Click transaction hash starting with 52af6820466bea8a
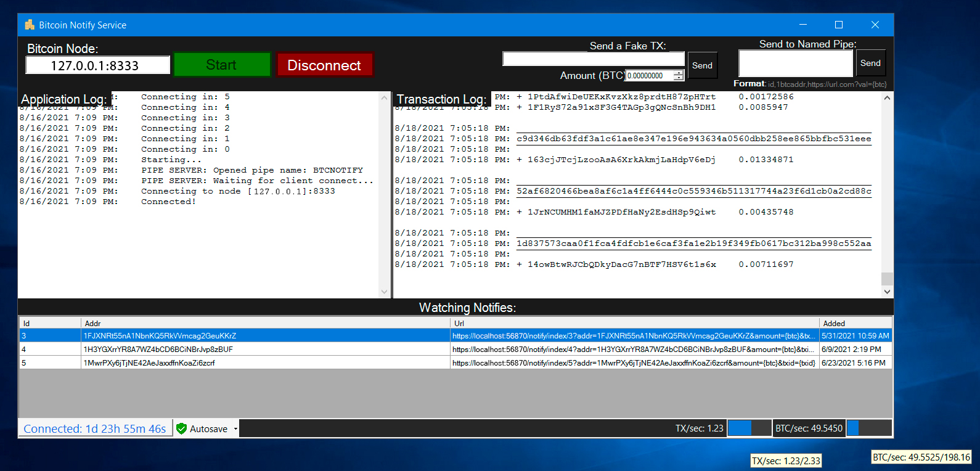Image resolution: width=980 pixels, height=471 pixels. [x=694, y=191]
